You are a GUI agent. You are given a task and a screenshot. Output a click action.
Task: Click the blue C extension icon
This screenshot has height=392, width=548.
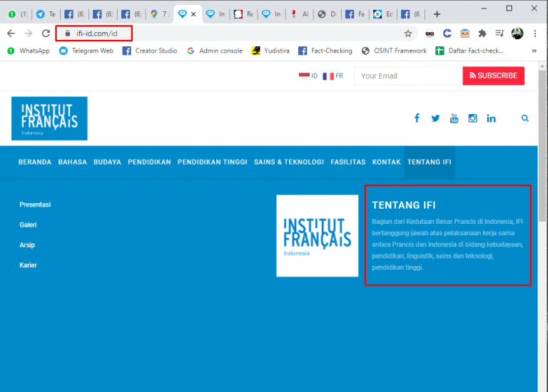[447, 33]
